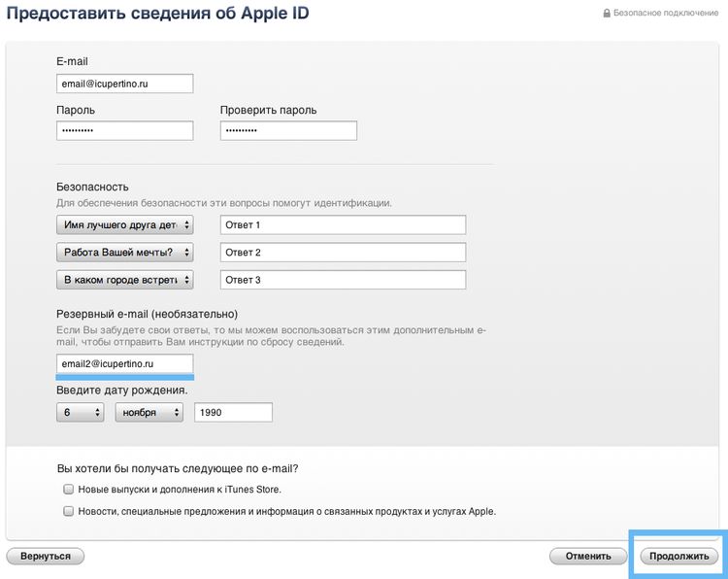This screenshot has height=579, width=728.
Task: Open the birth day dropdown showing 6
Action: point(81,412)
